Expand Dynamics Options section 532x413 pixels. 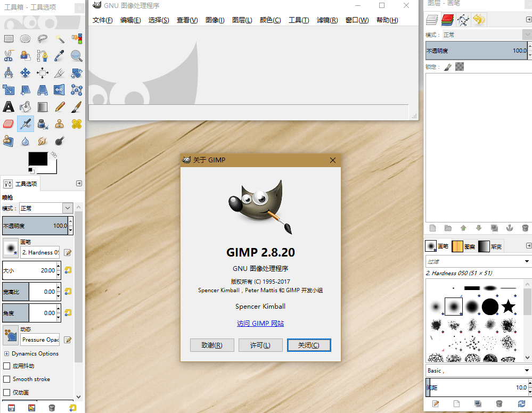(6, 353)
